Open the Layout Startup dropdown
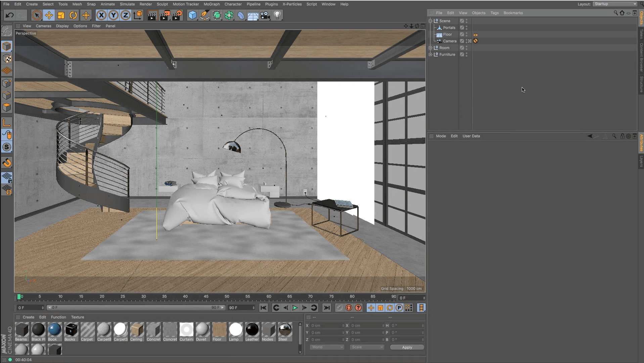 pyautogui.click(x=615, y=4)
